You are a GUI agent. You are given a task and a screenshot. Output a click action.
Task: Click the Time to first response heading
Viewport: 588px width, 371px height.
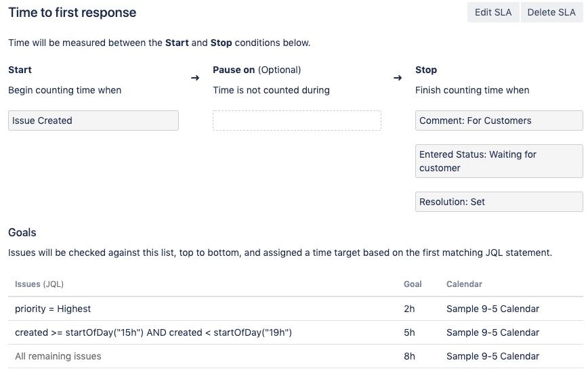[x=72, y=12]
